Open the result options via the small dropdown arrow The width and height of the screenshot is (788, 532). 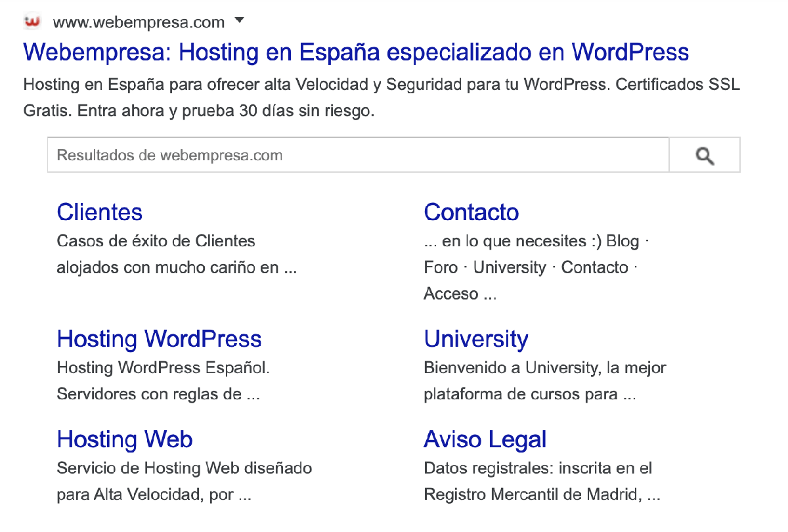tap(240, 20)
